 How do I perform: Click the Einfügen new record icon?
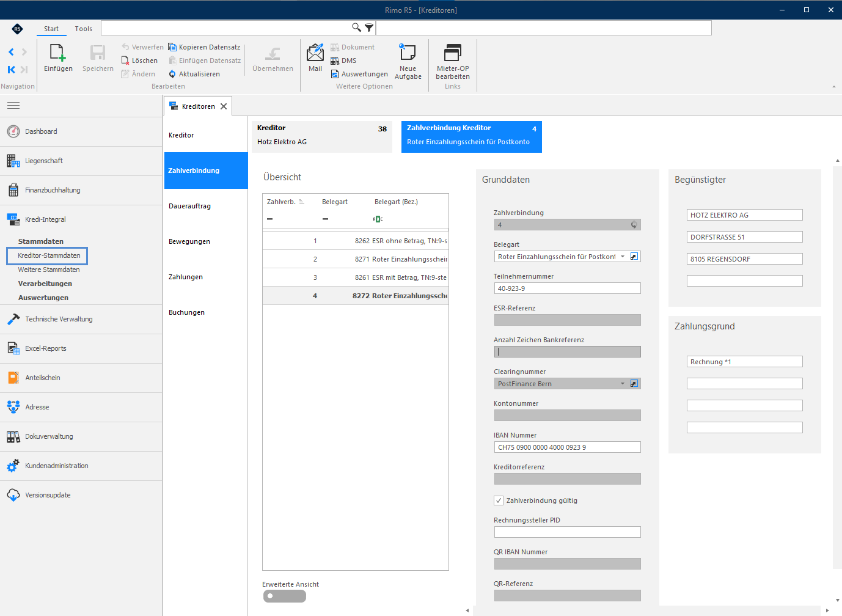[x=58, y=53]
